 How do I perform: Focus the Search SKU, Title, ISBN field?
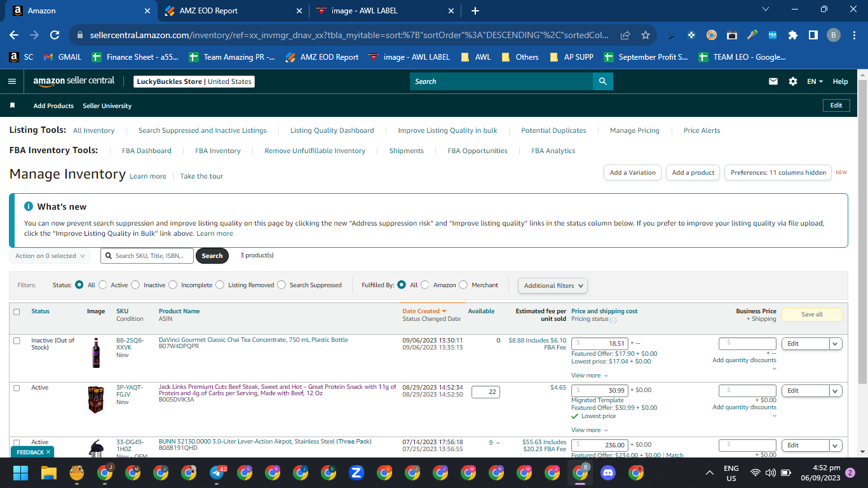147,256
